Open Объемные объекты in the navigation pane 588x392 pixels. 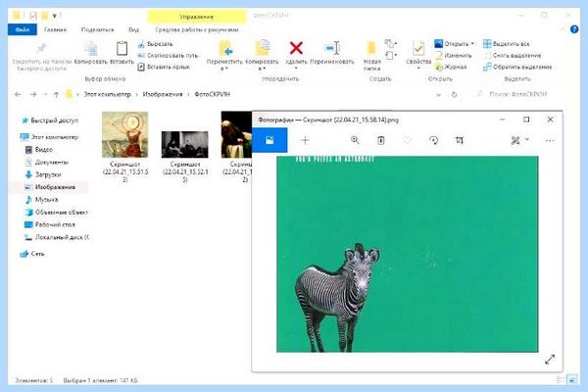coord(57,212)
